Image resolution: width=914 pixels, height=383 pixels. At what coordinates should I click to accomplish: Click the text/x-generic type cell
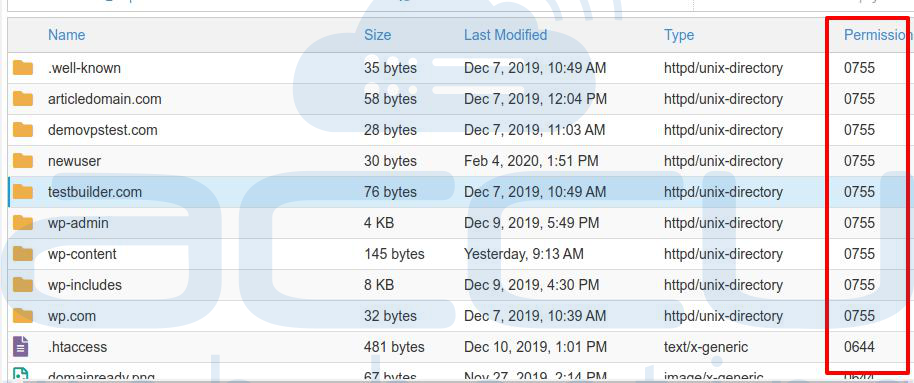point(706,347)
